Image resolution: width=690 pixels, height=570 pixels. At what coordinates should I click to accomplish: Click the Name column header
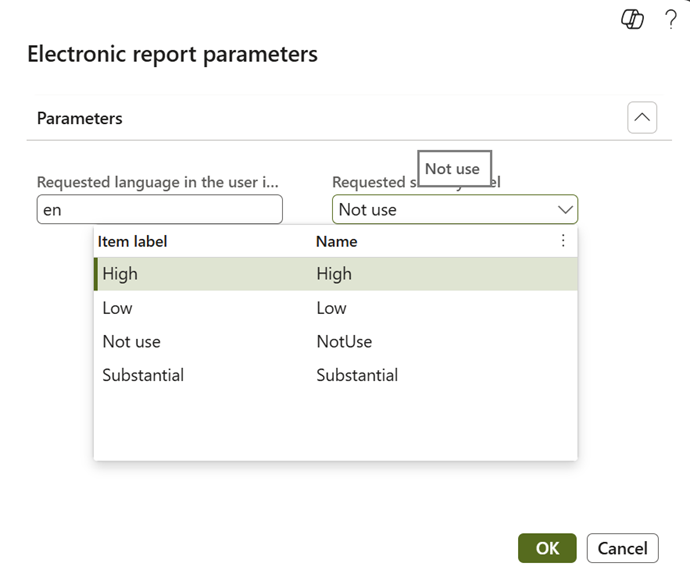pos(336,241)
